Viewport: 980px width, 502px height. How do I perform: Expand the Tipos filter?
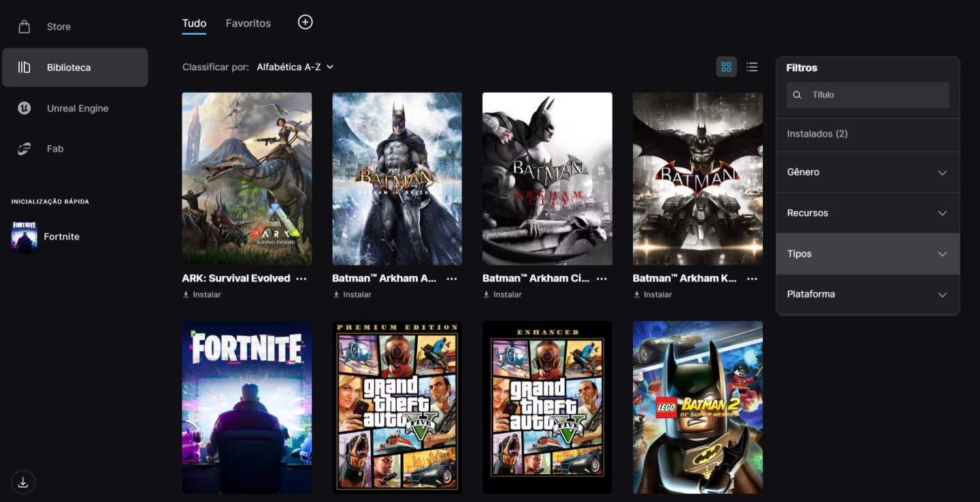868,253
